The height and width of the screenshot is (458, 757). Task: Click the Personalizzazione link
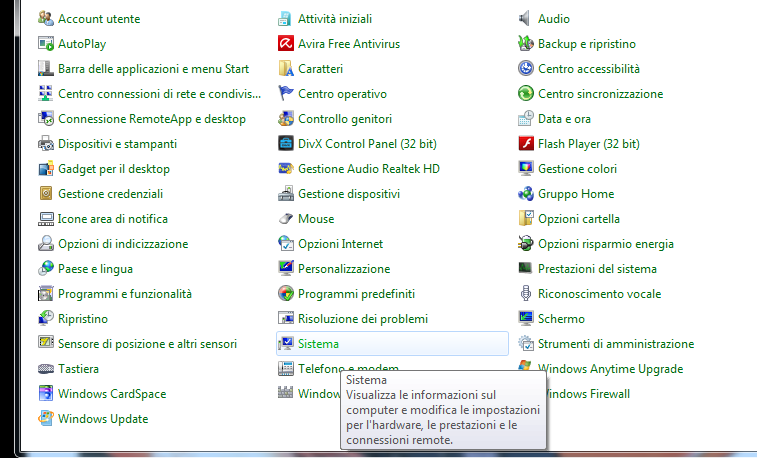343,269
